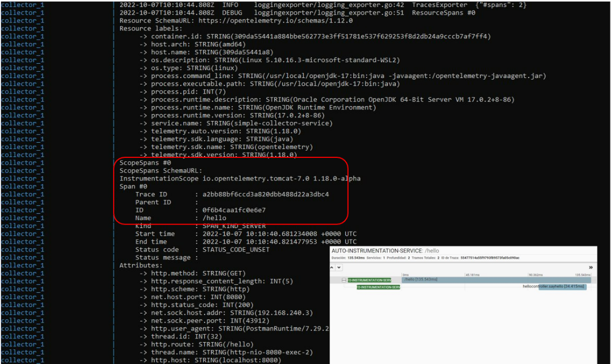
Task: Click the http.status_code: INT(200) line
Action: pyautogui.click(x=196, y=305)
